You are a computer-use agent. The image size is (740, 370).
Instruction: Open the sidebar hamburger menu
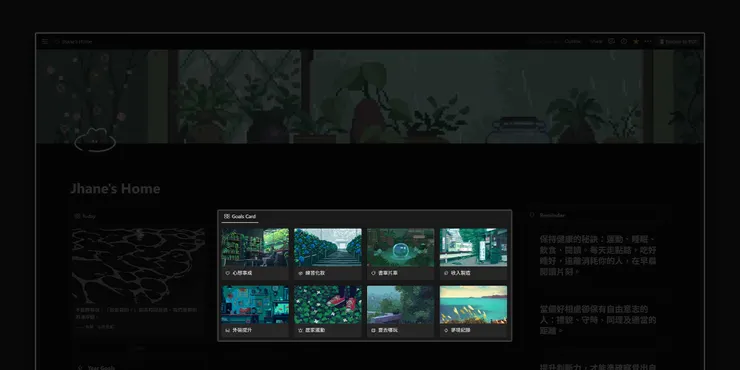(x=45, y=42)
